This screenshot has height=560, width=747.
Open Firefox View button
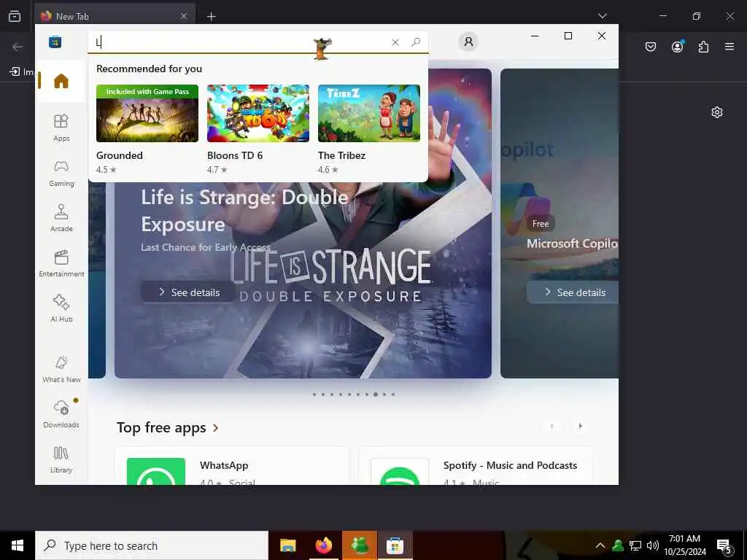tap(15, 16)
